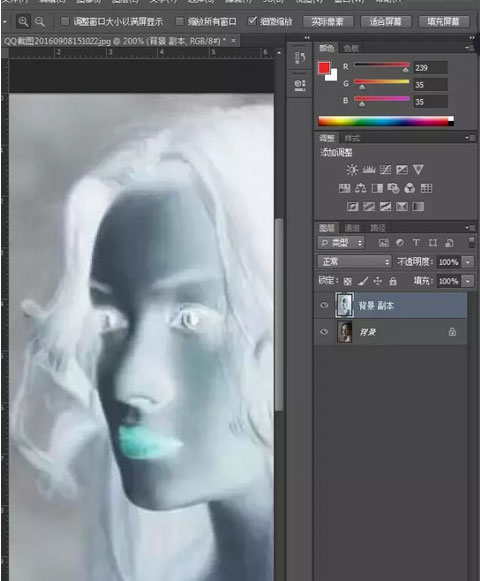Toggle lock position (move arrows icon)
The image size is (480, 581).
coord(377,281)
